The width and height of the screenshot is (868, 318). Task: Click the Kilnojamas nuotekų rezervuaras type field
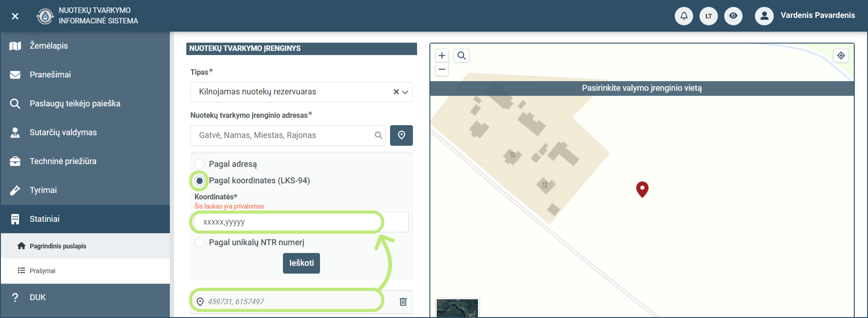point(301,92)
